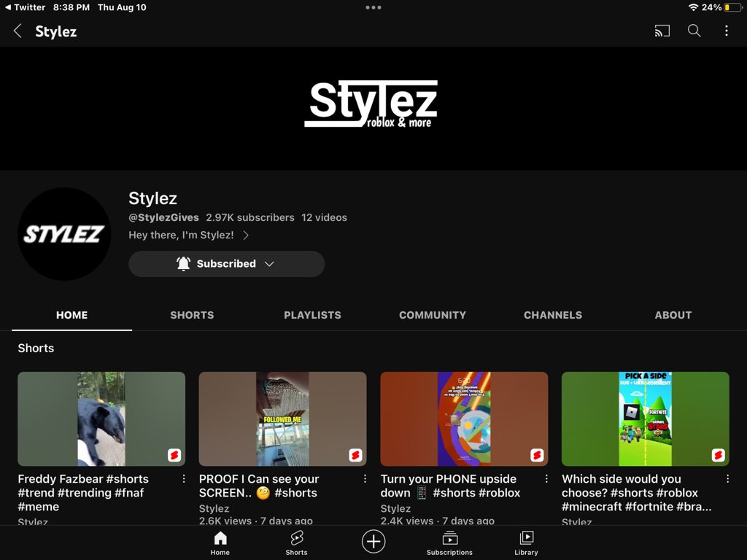
Task: Click the '2.97K subscribers' count
Action: 250,217
